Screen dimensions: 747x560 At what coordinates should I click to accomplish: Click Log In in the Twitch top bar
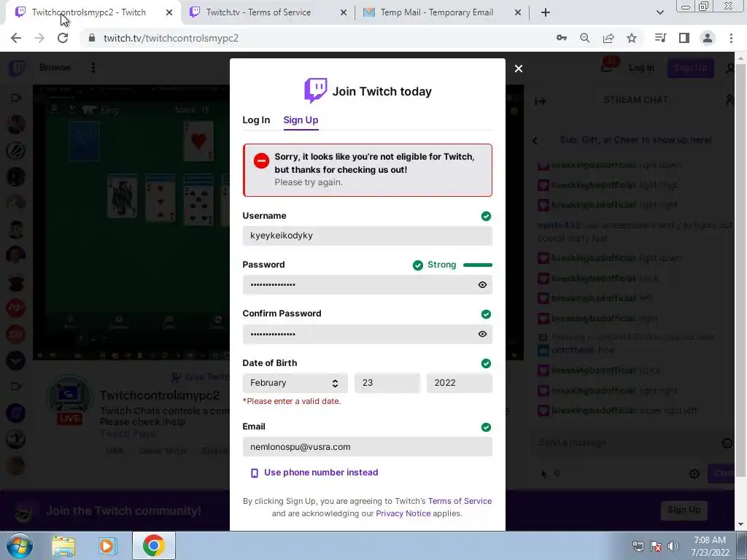[x=641, y=68]
